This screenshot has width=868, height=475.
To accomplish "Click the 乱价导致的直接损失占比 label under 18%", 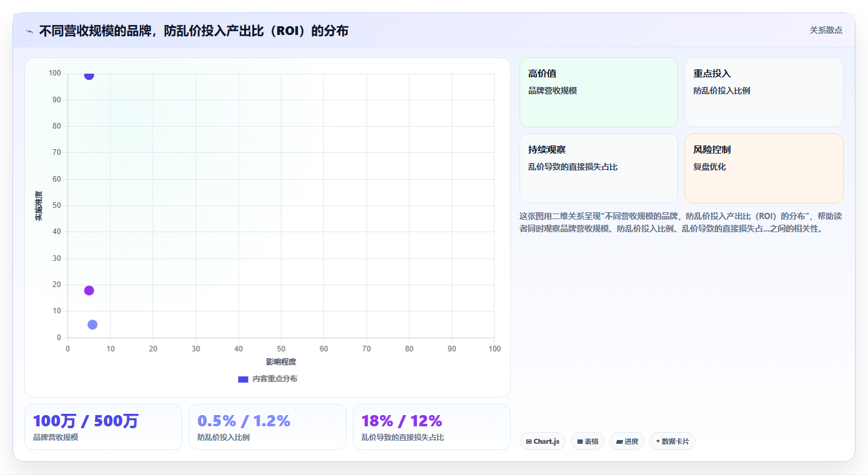I will [403, 438].
